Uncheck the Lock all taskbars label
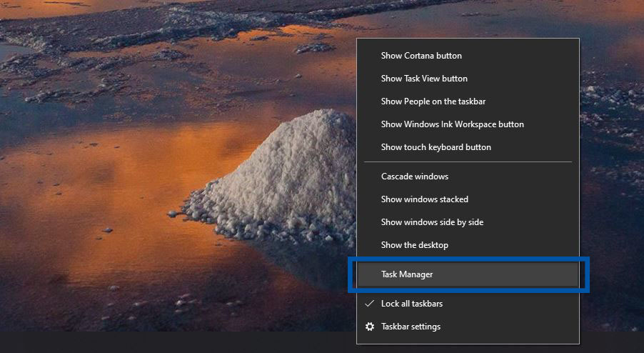The width and height of the screenshot is (644, 353). (412, 304)
